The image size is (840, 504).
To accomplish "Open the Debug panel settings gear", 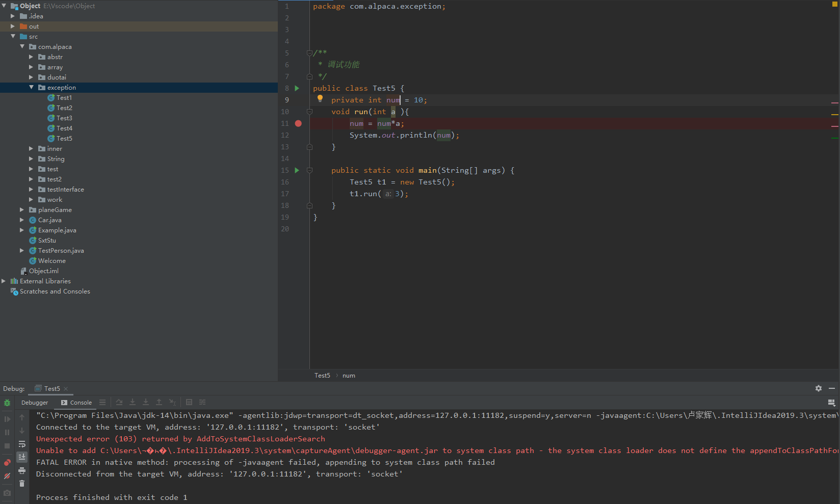I will click(x=819, y=388).
